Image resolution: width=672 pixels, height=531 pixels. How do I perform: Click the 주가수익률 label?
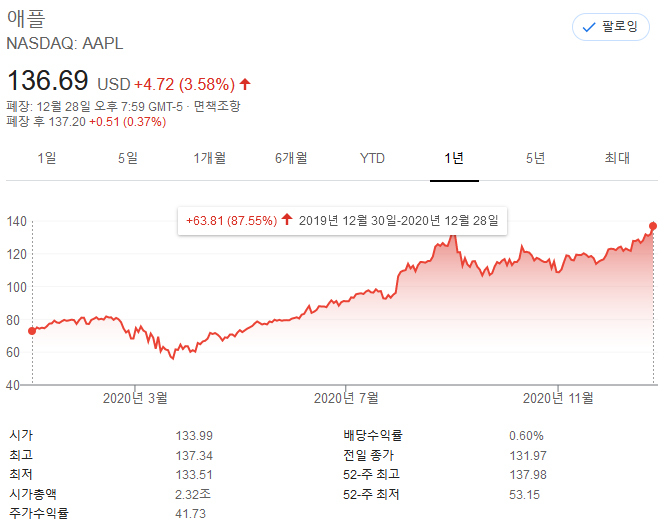[x=39, y=513]
